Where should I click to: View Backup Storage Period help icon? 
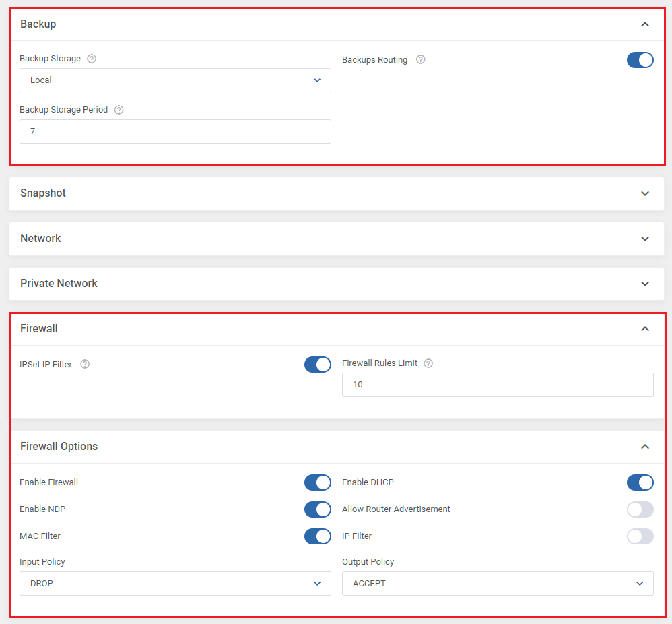[x=119, y=110]
